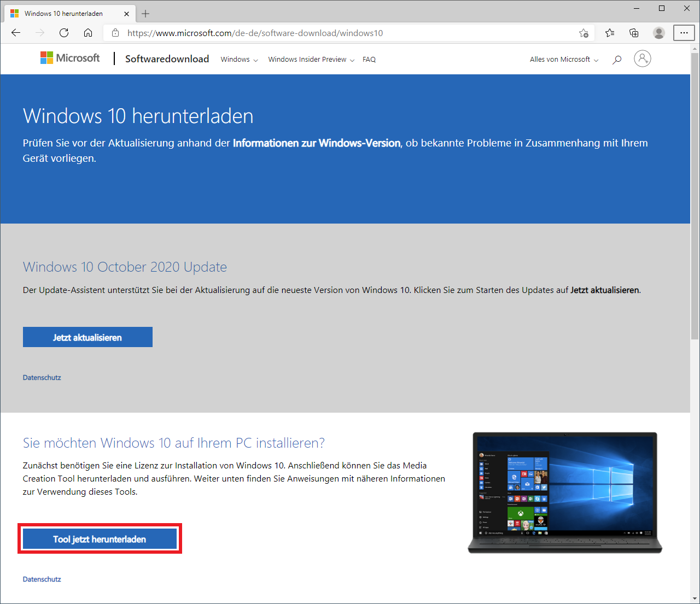This screenshot has height=604, width=700.
Task: Sign in using the account icon
Action: [x=643, y=58]
